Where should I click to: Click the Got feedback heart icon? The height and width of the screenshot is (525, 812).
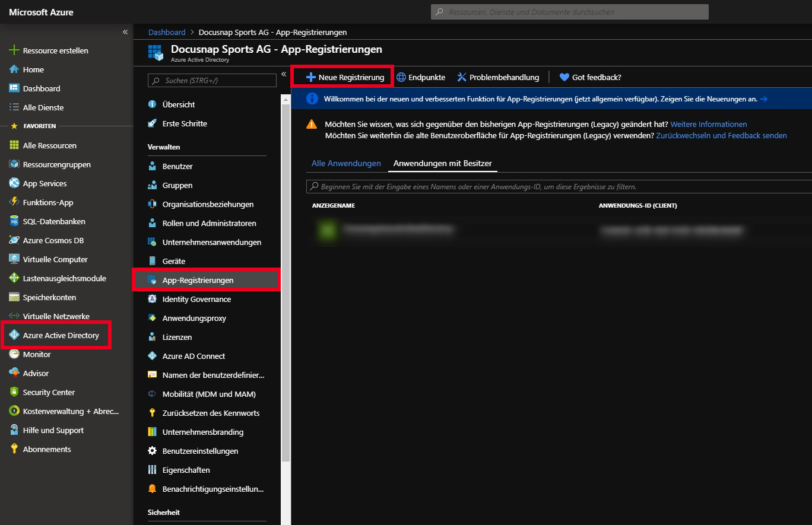(x=564, y=77)
